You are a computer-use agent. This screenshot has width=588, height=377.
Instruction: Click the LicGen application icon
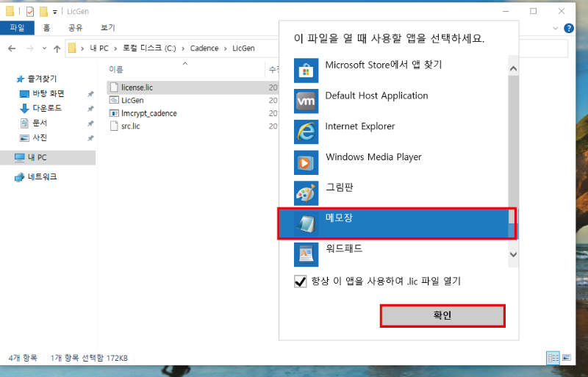pos(114,100)
